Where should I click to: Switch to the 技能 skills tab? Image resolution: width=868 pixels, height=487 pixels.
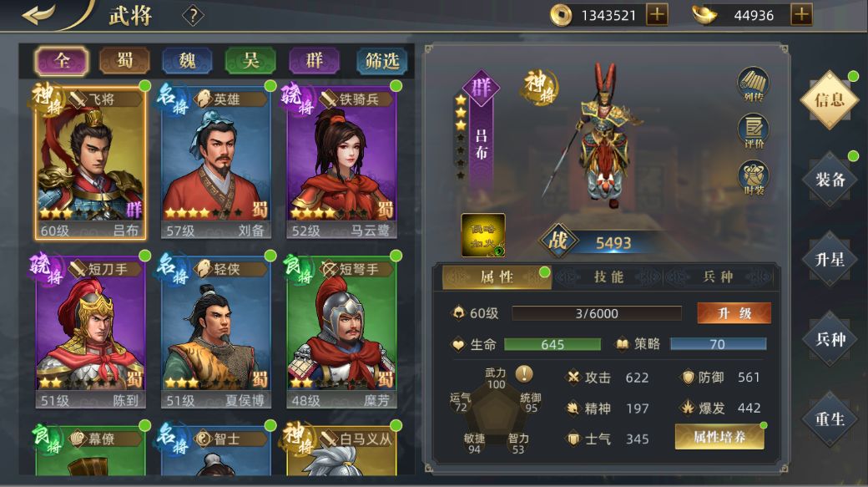(608, 276)
